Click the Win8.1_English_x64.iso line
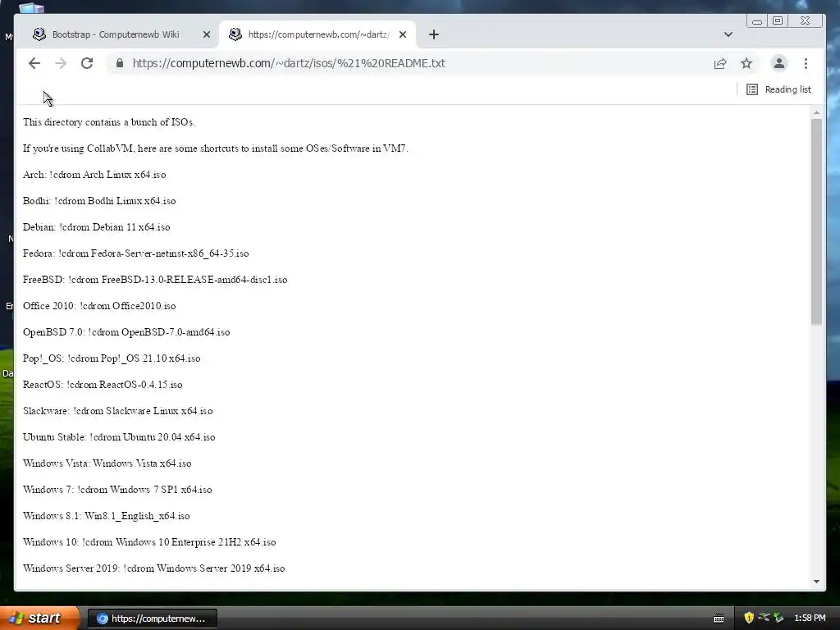Image resolution: width=840 pixels, height=630 pixels. 106,516
